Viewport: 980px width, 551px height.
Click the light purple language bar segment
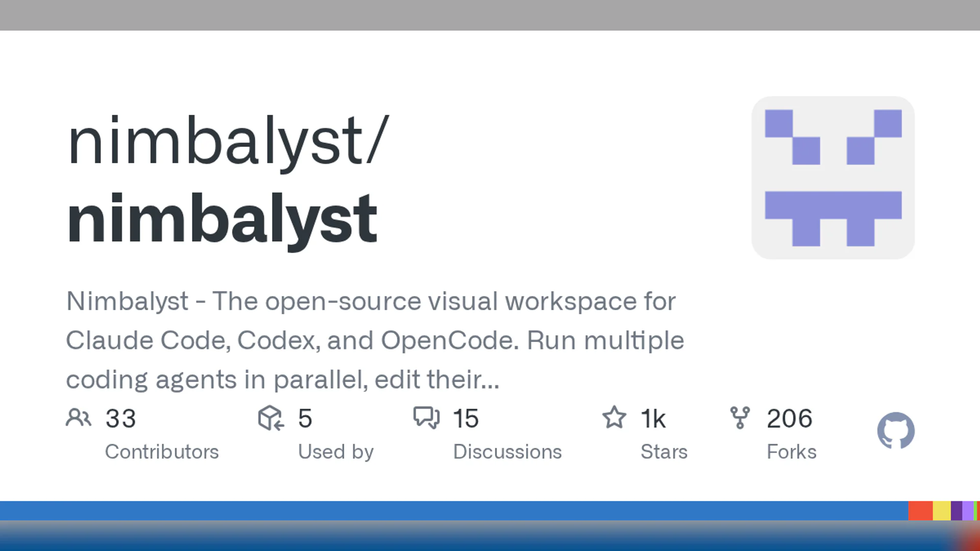pyautogui.click(x=968, y=511)
